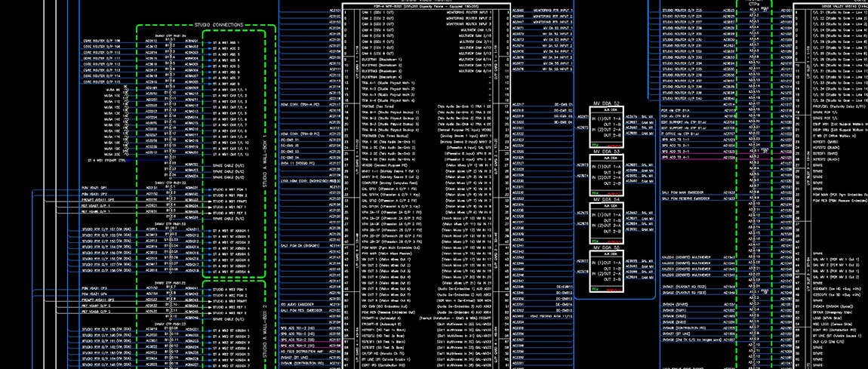Click the ST A WB1 PROMPT CTRL label
This screenshot has height=369, width=868.
tap(106, 160)
